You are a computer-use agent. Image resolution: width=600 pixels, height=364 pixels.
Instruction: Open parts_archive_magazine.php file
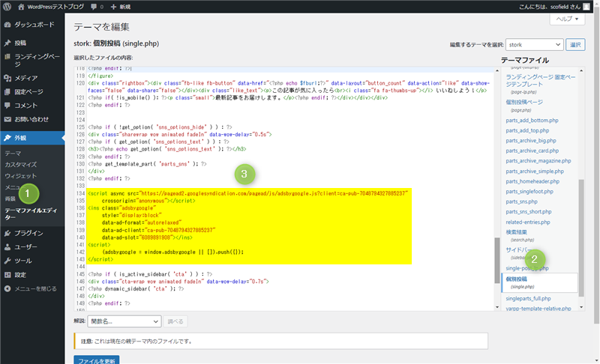pos(538,161)
